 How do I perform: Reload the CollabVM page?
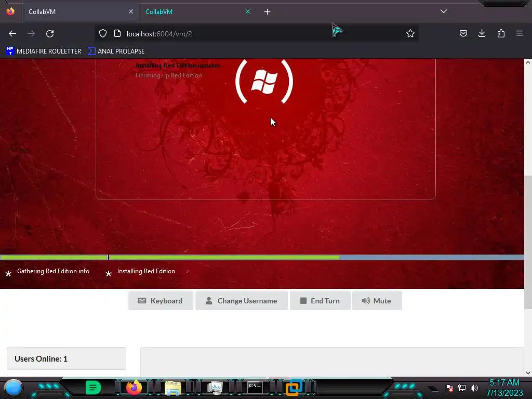pyautogui.click(x=50, y=34)
